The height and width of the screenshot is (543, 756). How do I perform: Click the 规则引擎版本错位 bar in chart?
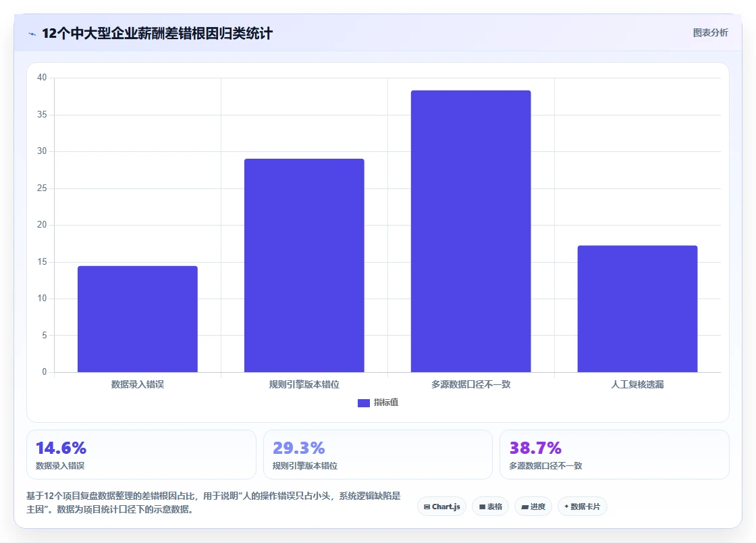[x=304, y=265]
